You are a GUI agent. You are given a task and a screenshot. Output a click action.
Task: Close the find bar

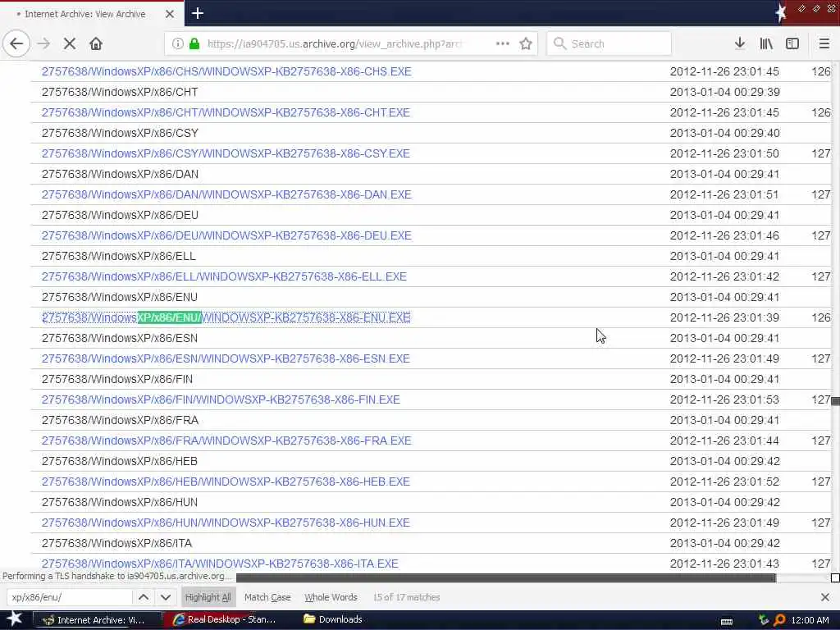(x=825, y=597)
